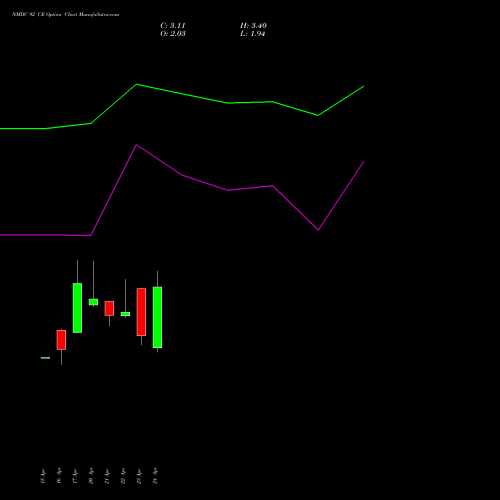Image resolution: width=500 pixels, height=500 pixels.
Task: Click the close value C: 3.11
Action: point(173,25)
